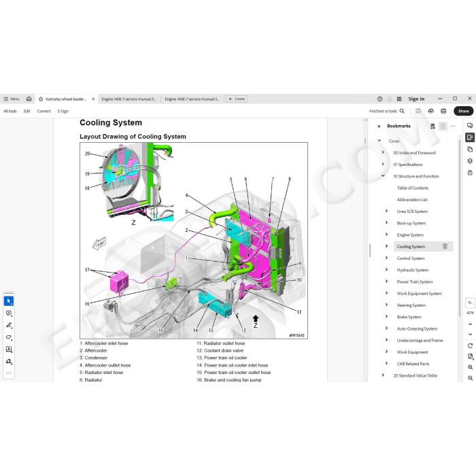Expand Boot-up System bookmark
The image size is (476, 476).
[x=386, y=223]
